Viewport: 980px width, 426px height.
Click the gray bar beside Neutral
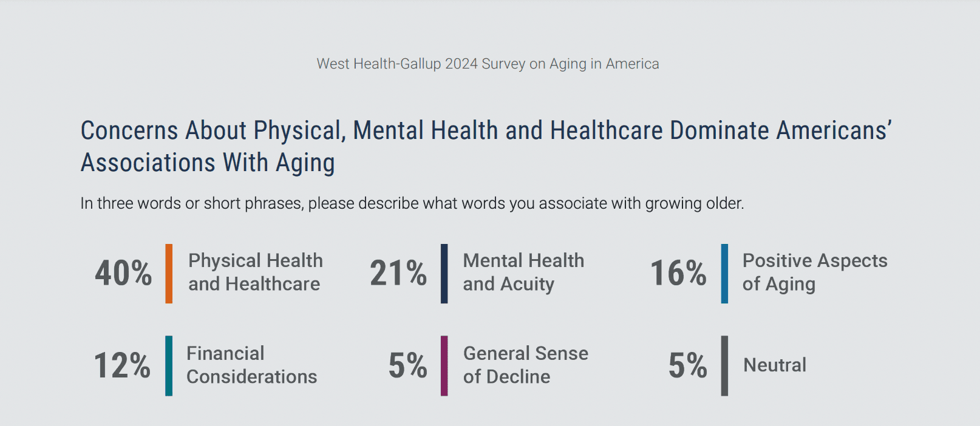tap(724, 365)
